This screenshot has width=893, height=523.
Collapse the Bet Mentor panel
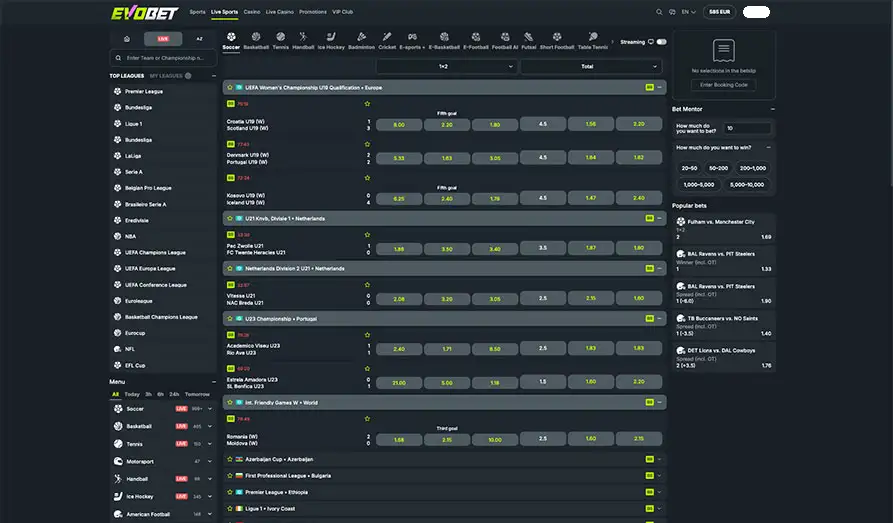(772, 109)
